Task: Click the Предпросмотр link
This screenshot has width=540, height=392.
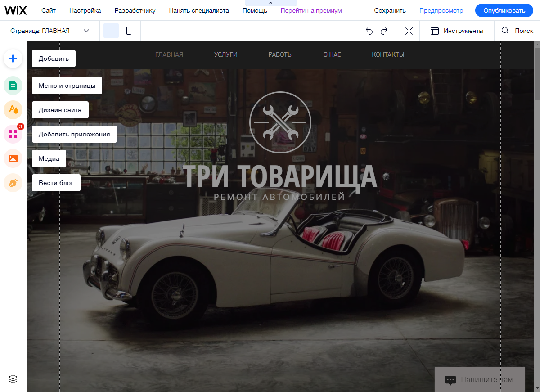Action: point(440,10)
